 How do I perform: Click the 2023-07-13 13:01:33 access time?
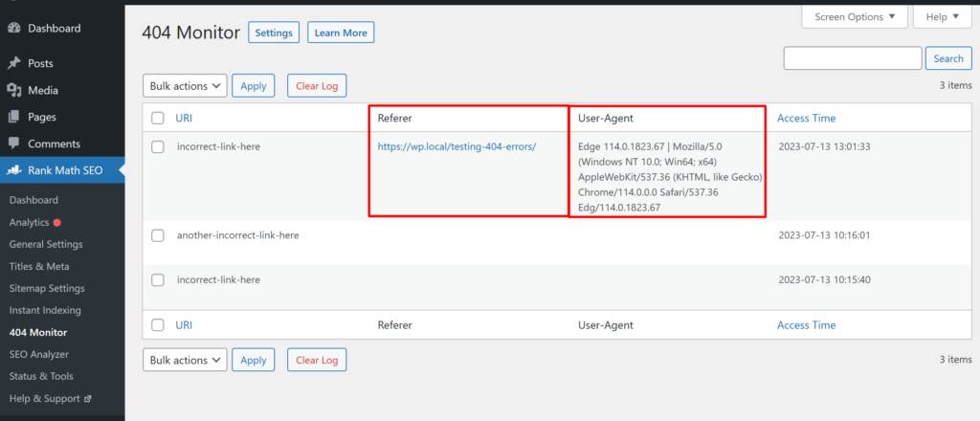pos(824,146)
